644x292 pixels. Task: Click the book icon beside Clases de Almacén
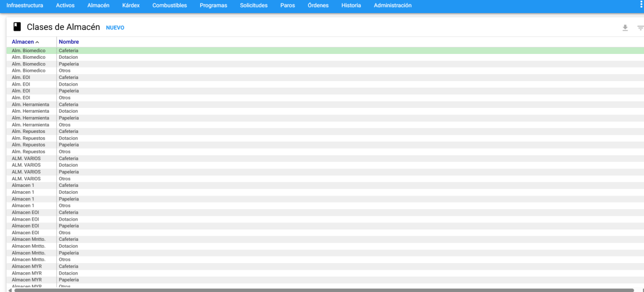point(17,27)
